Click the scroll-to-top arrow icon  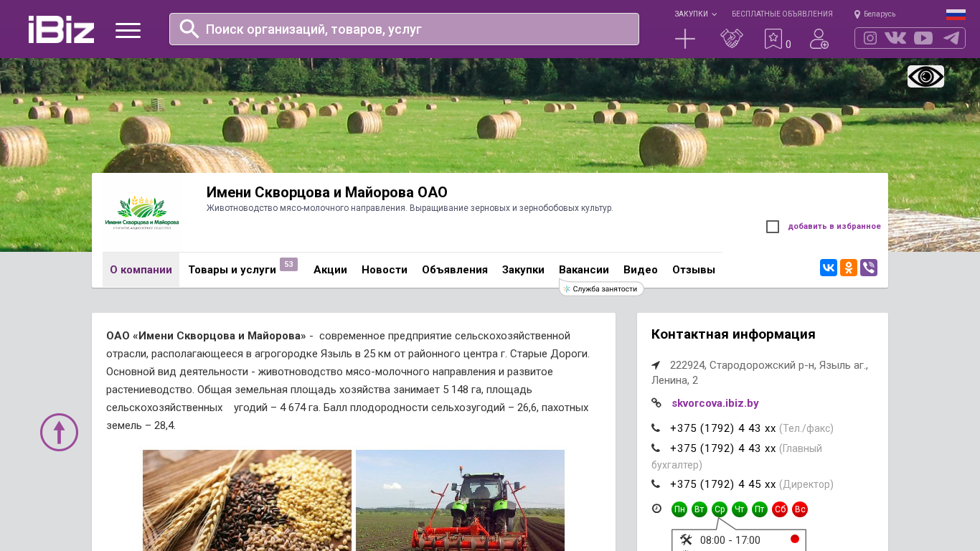pyautogui.click(x=59, y=432)
